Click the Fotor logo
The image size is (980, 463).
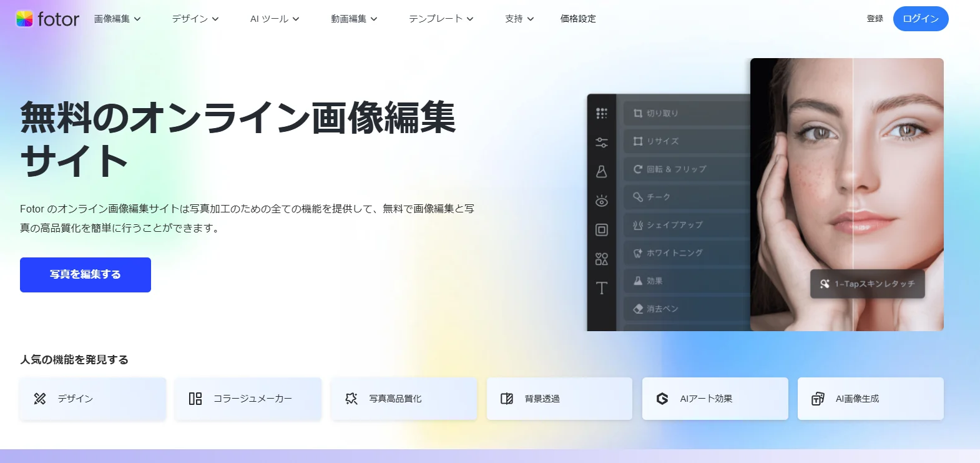[x=47, y=19]
